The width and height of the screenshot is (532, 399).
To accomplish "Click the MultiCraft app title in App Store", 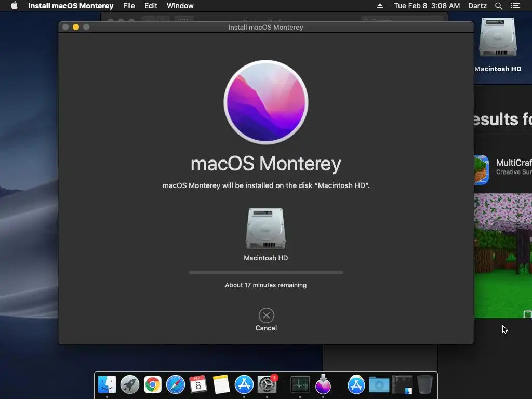I will pyautogui.click(x=514, y=163).
